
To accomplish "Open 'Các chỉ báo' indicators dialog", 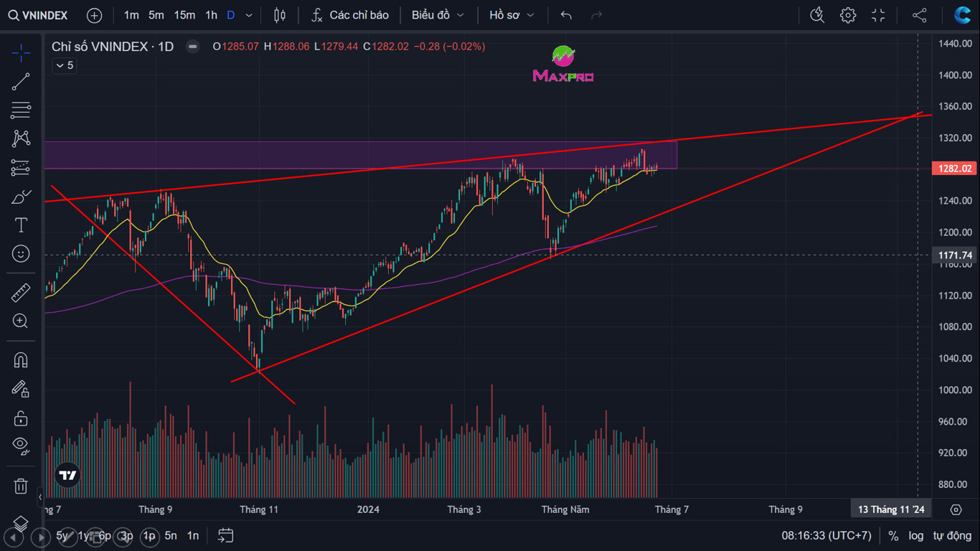I will point(350,15).
